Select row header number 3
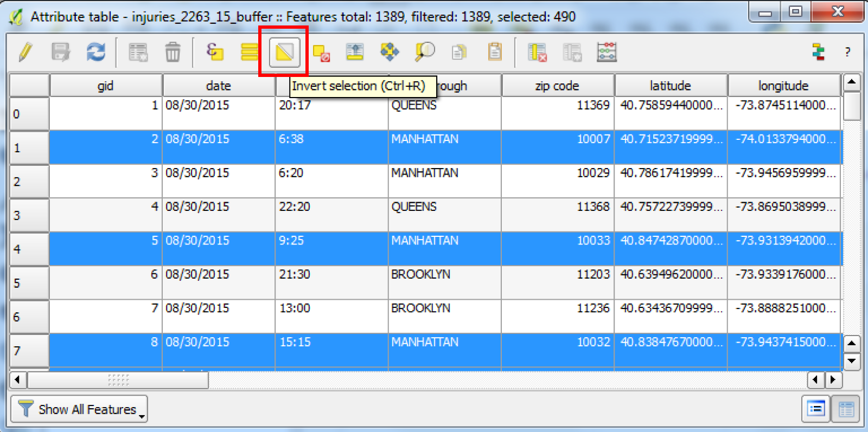Screen dimensions: 868x432 [x=29, y=215]
